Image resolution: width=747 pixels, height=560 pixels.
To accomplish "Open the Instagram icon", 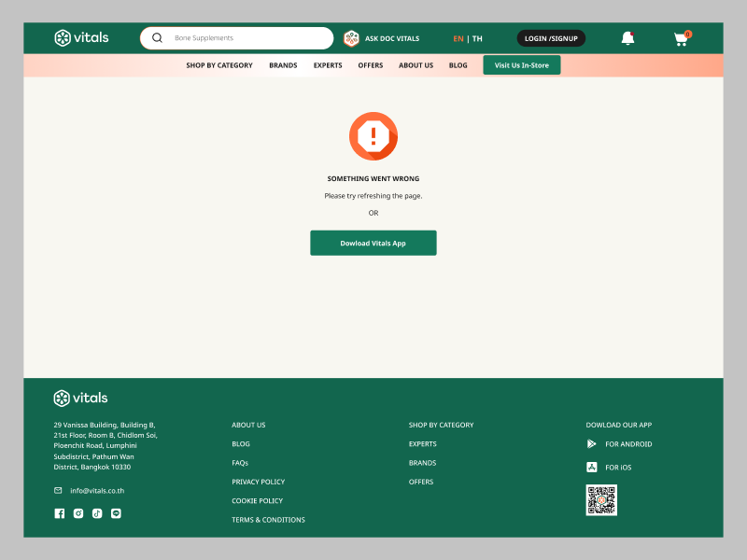I will 78,513.
